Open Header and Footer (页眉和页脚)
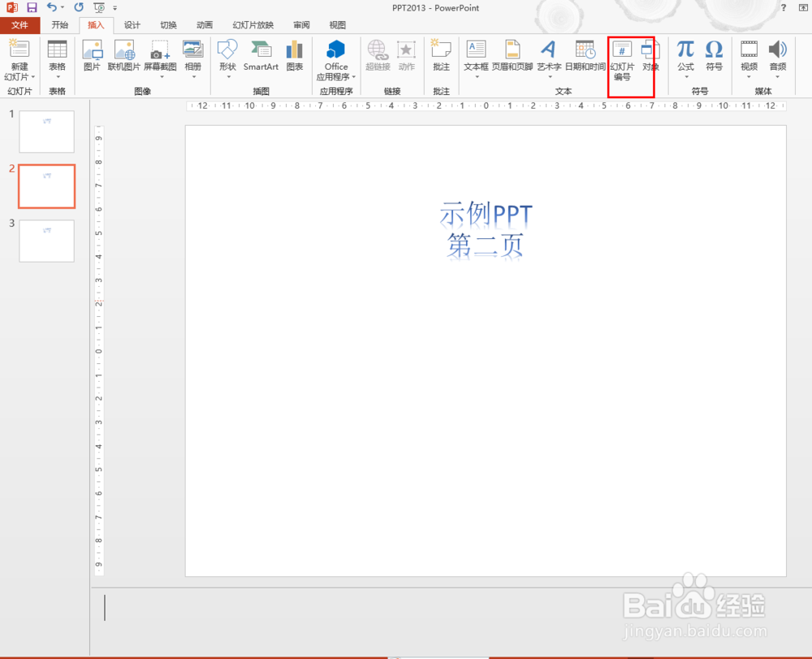 coord(512,56)
